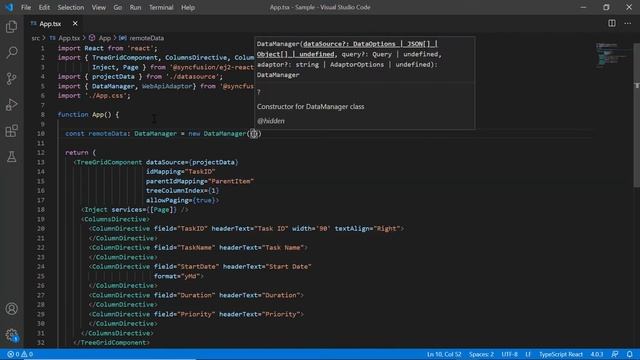The height and width of the screenshot is (360, 640).
Task: Click line number 20 in gutter
Action: tap(41, 229)
